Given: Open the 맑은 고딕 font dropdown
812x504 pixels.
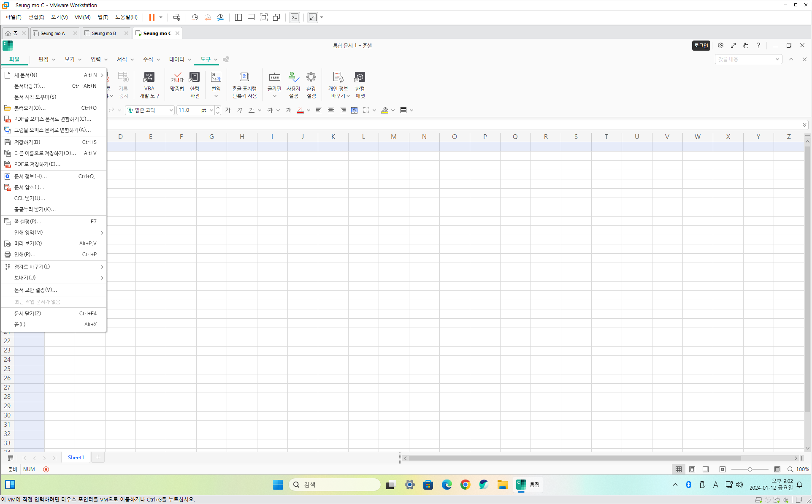Looking at the screenshot, I should (171, 110).
